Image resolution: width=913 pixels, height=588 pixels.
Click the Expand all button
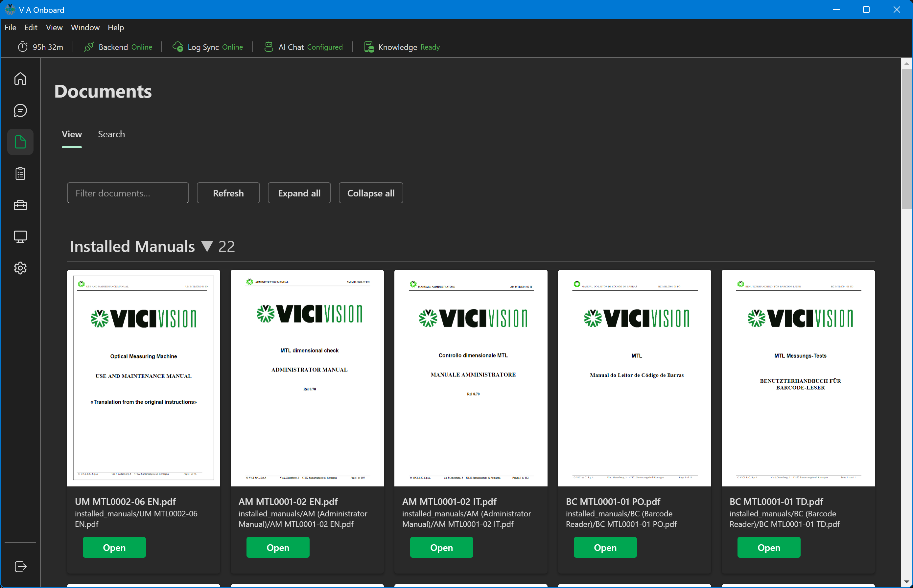(299, 193)
